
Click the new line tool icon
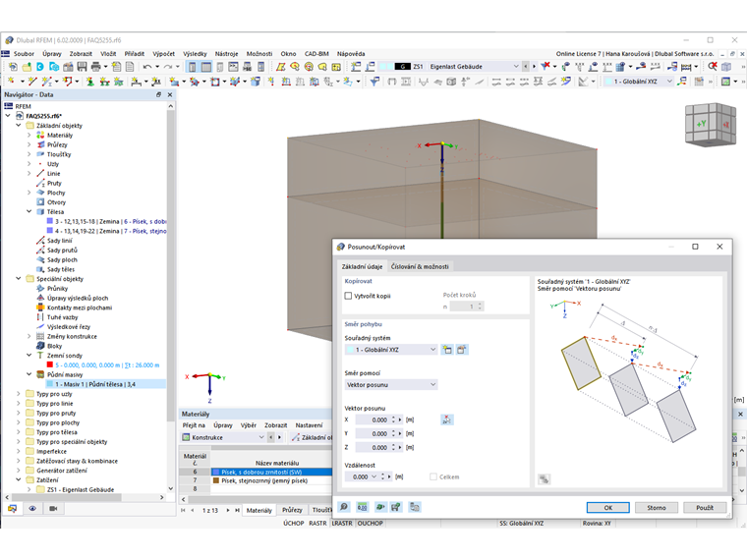click(31, 82)
